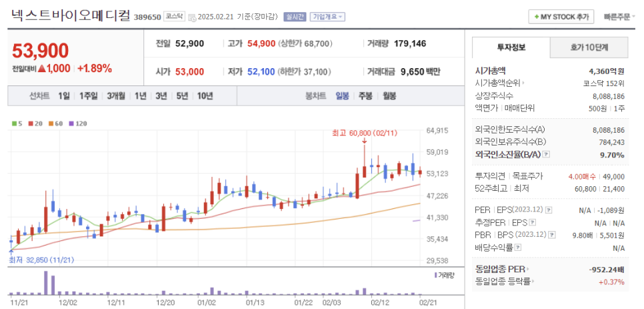The height and width of the screenshot is (309, 644).
Task: Click the +1.89% change rate
Action: 95,69
